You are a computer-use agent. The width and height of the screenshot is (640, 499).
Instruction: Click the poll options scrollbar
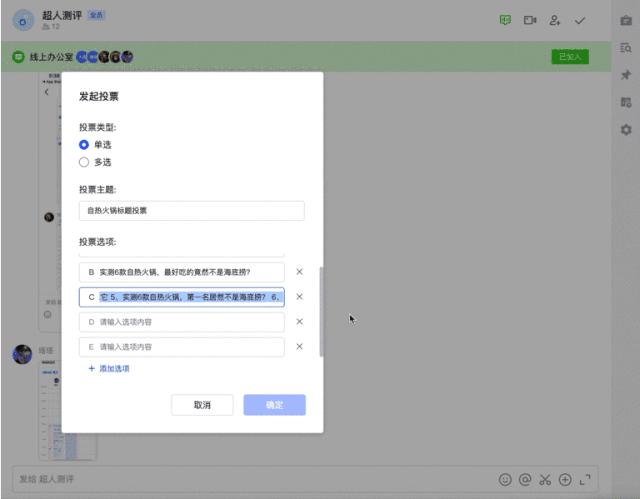coord(321,311)
